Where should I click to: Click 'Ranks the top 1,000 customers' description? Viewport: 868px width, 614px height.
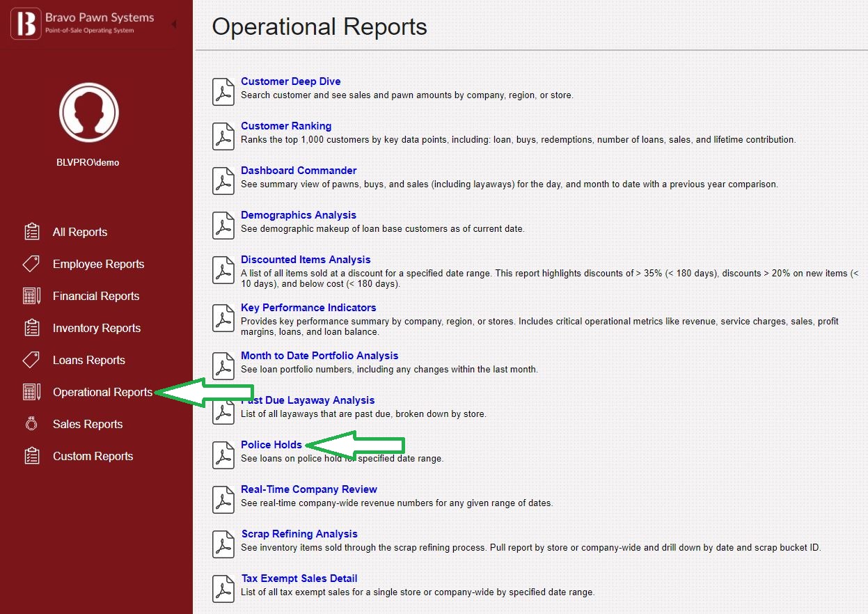[518, 140]
